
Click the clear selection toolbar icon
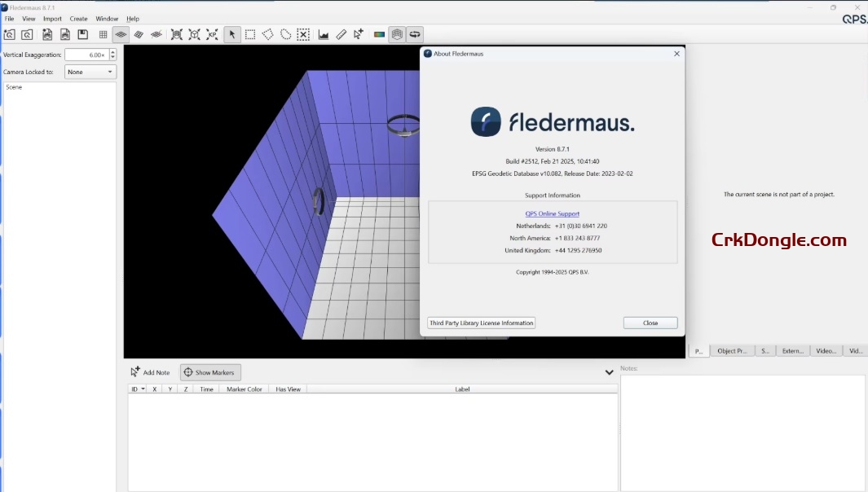(303, 34)
